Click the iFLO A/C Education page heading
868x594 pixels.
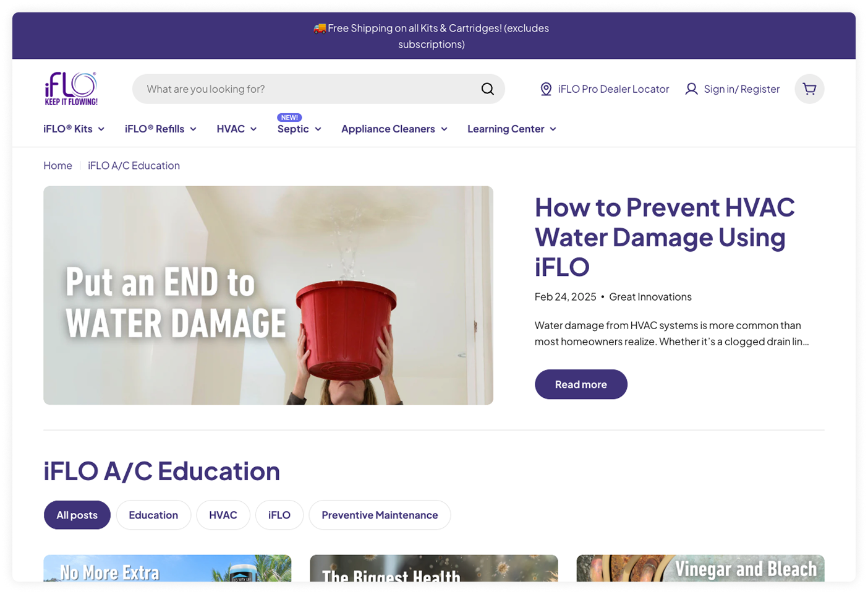pyautogui.click(x=162, y=471)
